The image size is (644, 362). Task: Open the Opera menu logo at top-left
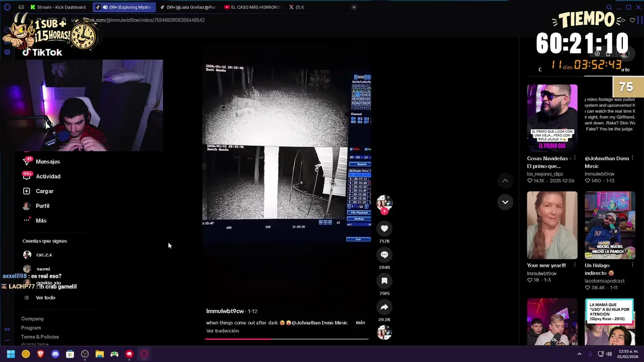[7, 7]
